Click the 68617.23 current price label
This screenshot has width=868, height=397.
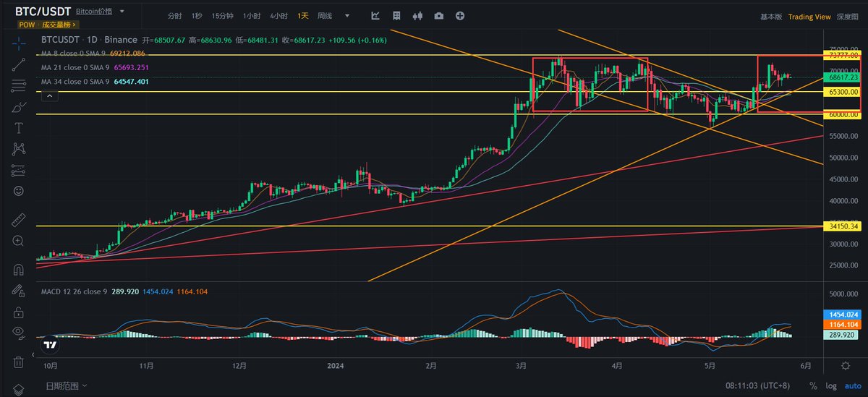point(842,77)
